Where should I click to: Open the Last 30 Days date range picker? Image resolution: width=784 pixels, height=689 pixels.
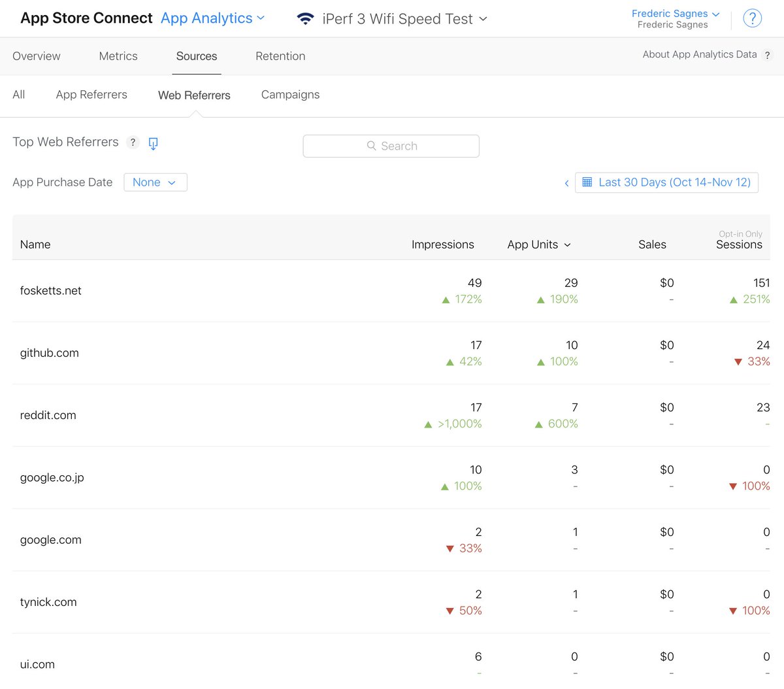666,182
